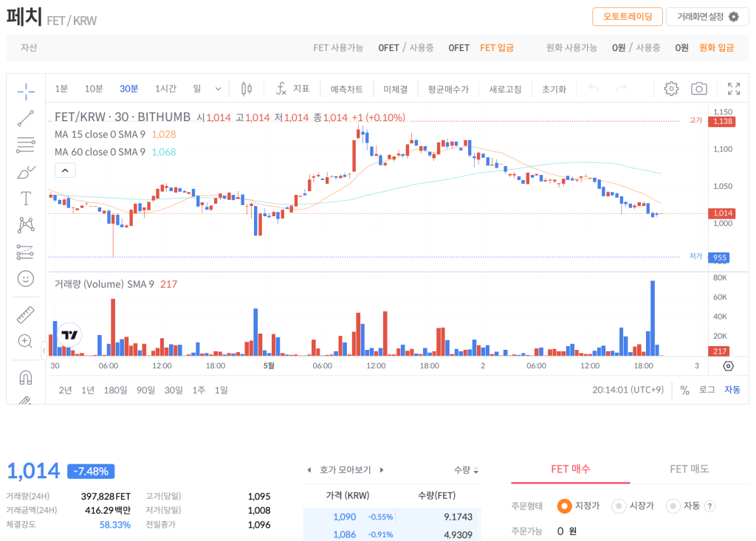Select the brush drawing tool
756x541 pixels.
point(26,172)
